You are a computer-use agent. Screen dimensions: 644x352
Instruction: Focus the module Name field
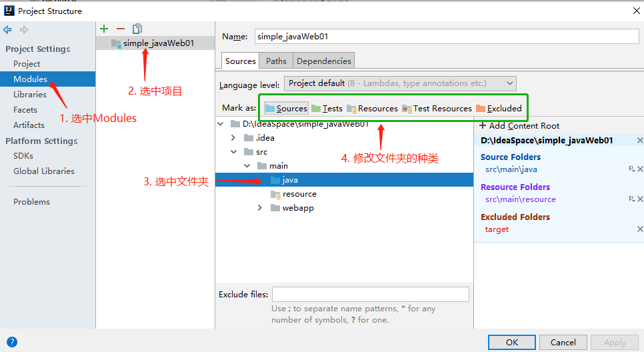[447, 36]
